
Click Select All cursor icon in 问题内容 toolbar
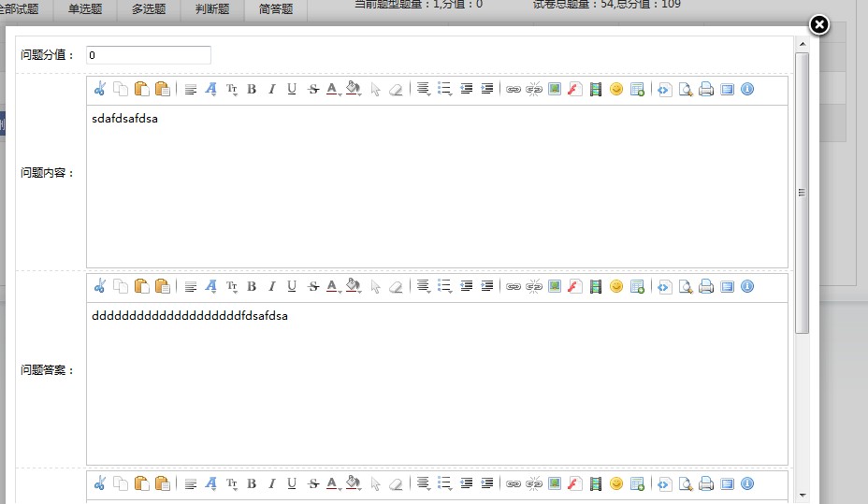coord(375,89)
